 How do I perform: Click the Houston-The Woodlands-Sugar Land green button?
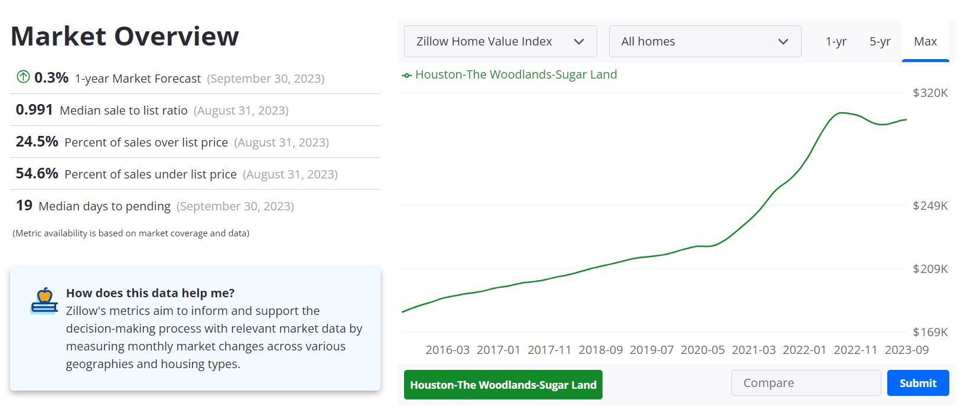point(503,385)
